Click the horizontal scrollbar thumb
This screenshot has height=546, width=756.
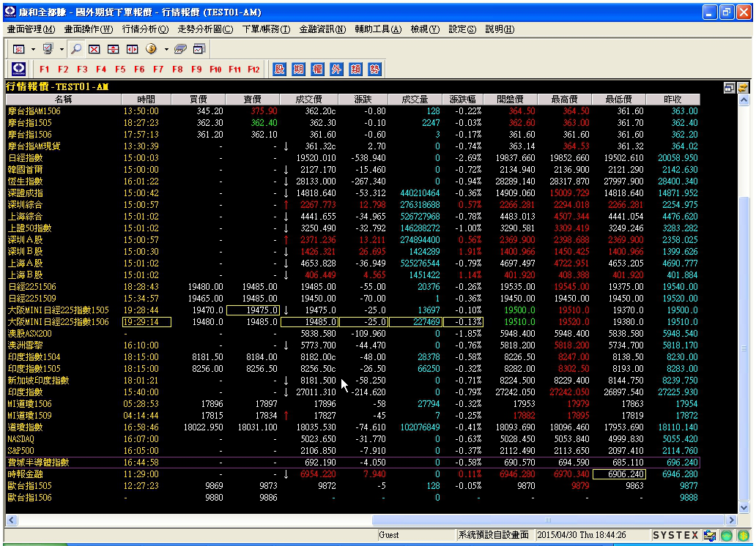coord(548,520)
